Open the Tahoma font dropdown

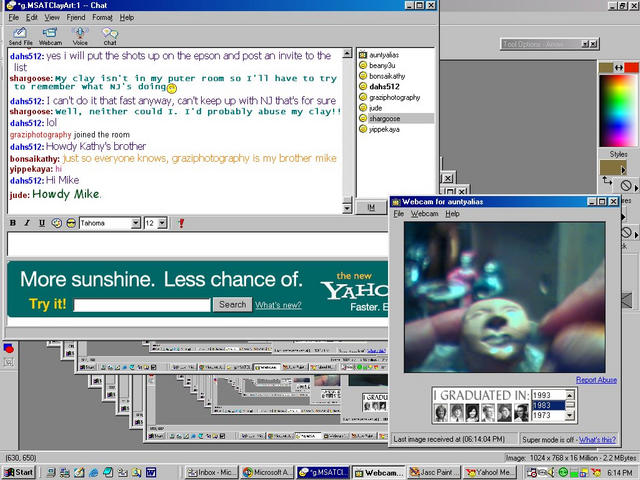pos(136,223)
